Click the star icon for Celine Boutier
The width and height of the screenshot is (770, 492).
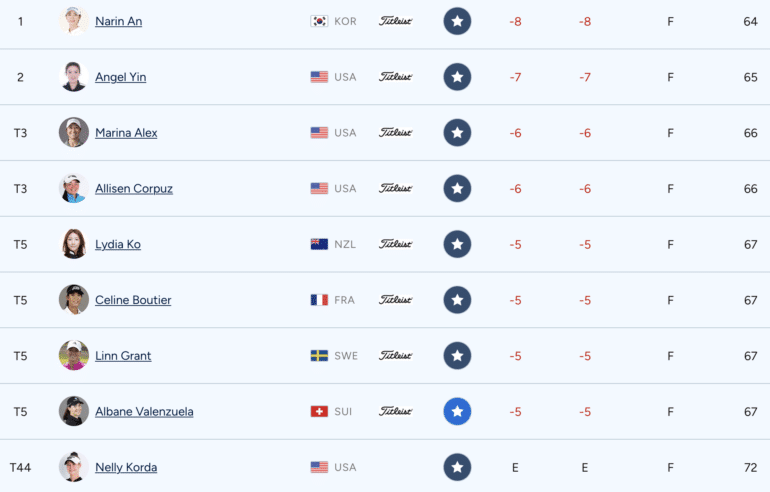click(457, 300)
